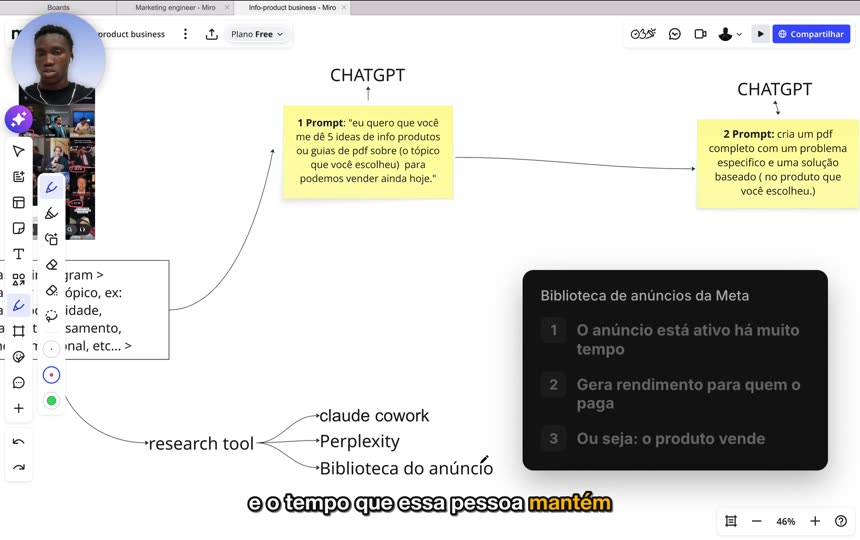Click the right CHATGPT heading text
Image resolution: width=860 pixels, height=540 pixels.
tap(774, 89)
